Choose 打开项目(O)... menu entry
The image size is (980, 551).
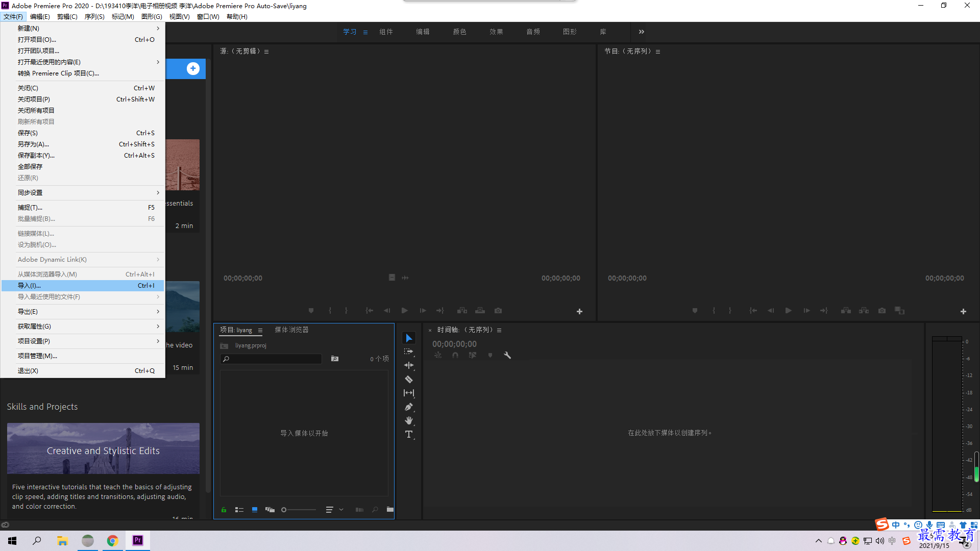tap(83, 39)
